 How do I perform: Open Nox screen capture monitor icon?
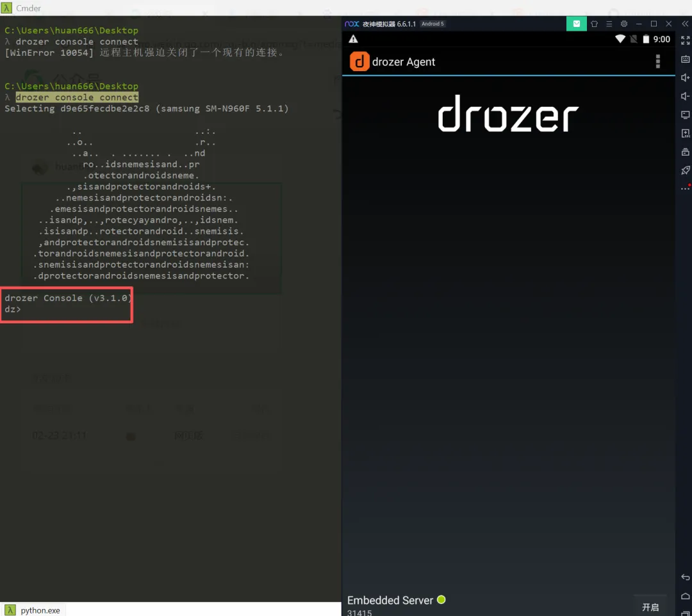[x=685, y=115]
